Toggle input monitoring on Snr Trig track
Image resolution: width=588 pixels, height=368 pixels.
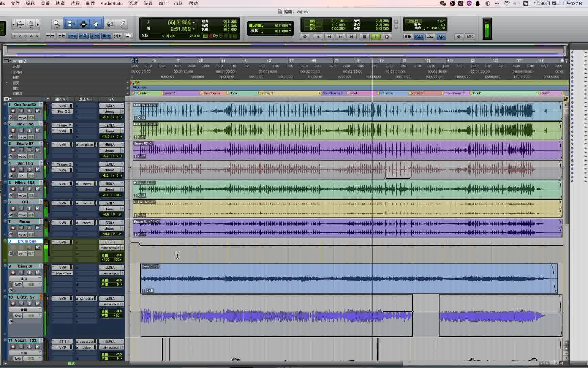pyautogui.click(x=21, y=169)
